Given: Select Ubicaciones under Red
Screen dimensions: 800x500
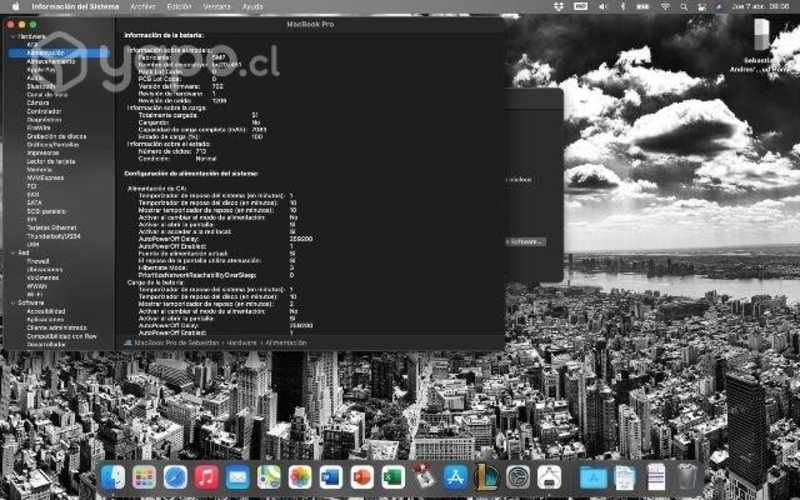Looking at the screenshot, I should click(x=44, y=269).
